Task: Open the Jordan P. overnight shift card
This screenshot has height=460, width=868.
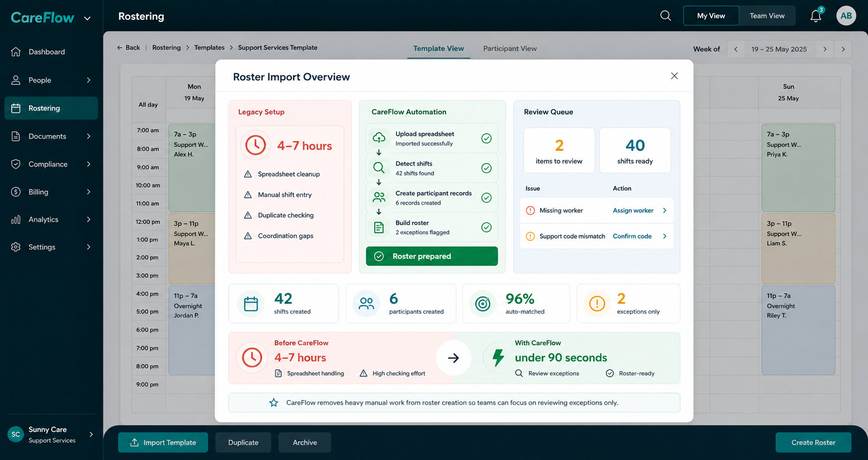Action: (192, 331)
